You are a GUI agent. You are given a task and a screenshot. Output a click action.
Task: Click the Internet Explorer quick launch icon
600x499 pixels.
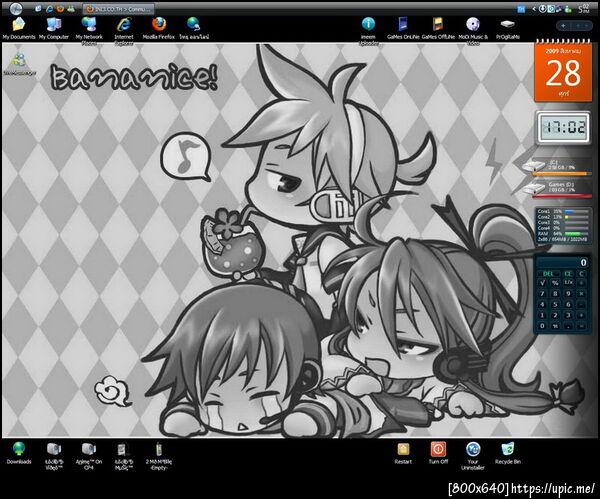click(49, 8)
